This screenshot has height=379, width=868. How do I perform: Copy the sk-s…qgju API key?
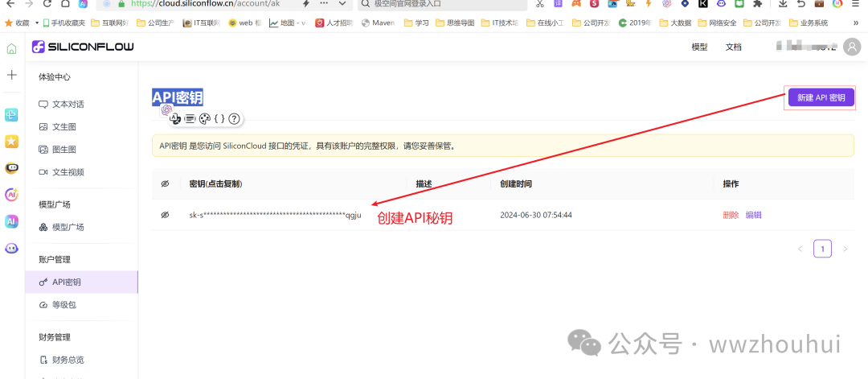click(275, 215)
